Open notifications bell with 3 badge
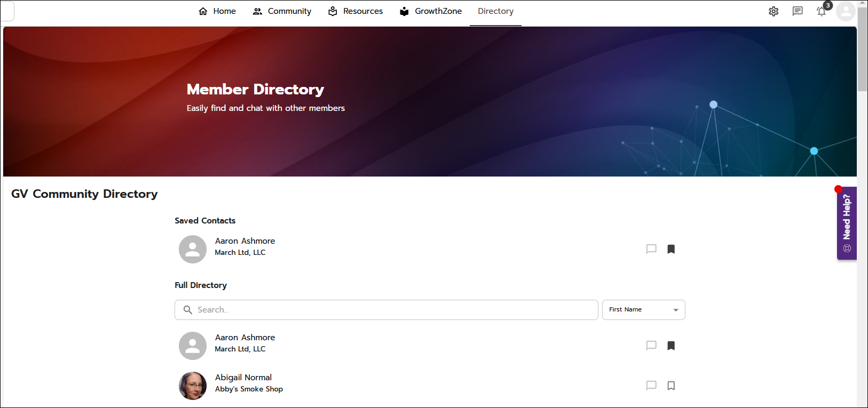The image size is (868, 408). 822,11
